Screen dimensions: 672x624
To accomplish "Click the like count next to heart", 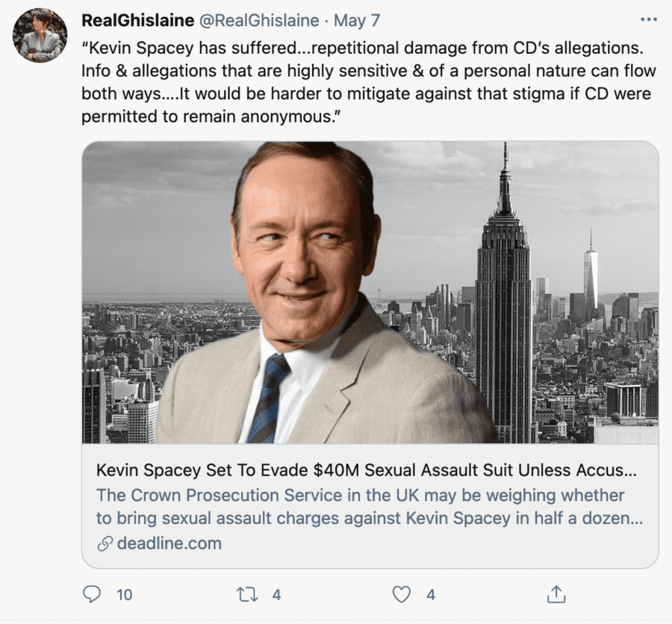I will pos(431,595).
